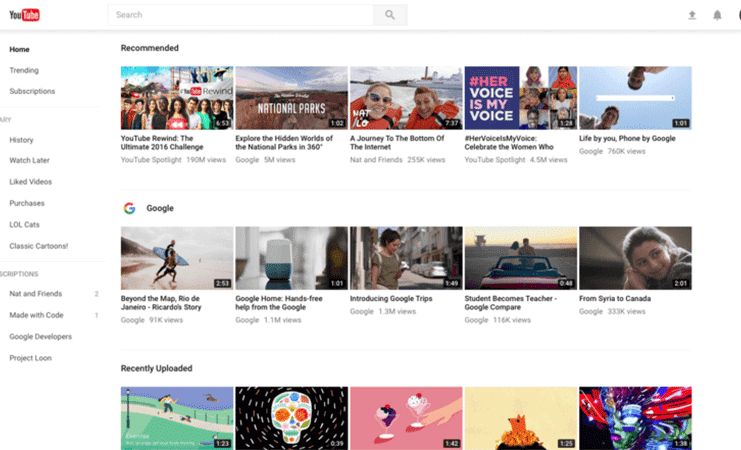Viewport: 741px width, 450px height.
Task: Play the #HerVoiceIsMyVoice thumbnail
Action: (521, 98)
